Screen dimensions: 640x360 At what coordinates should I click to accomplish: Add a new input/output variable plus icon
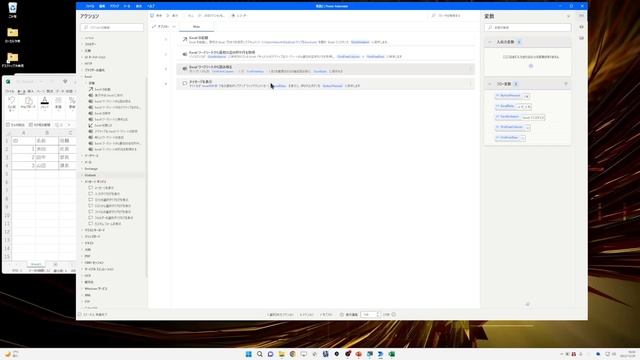[531, 66]
